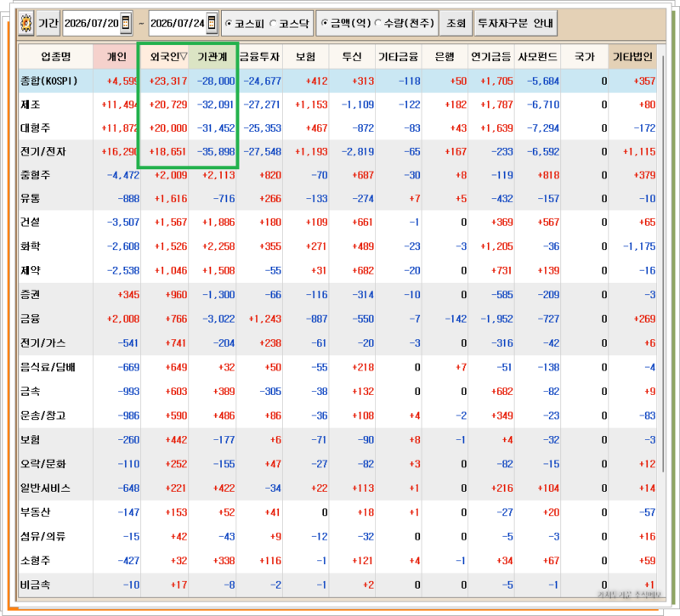Open the calendar picker for end date 2026/07/24
The width and height of the screenshot is (680, 616).
[212, 23]
